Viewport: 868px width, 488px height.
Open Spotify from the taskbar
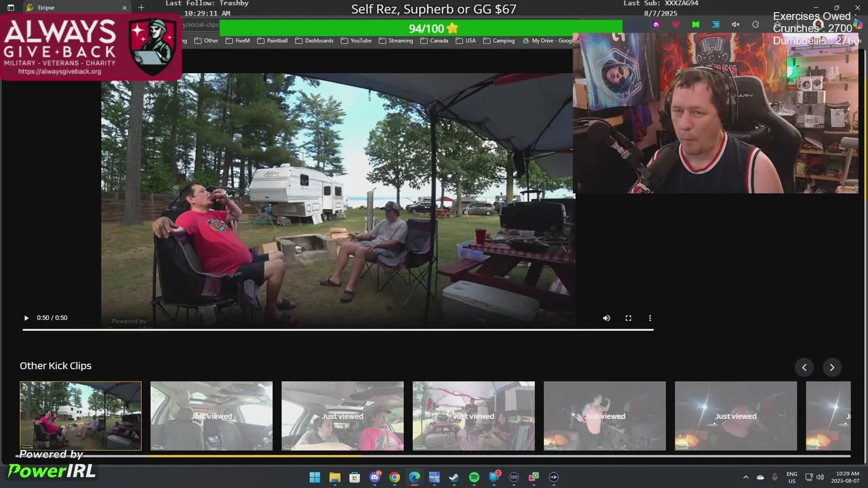click(x=474, y=477)
